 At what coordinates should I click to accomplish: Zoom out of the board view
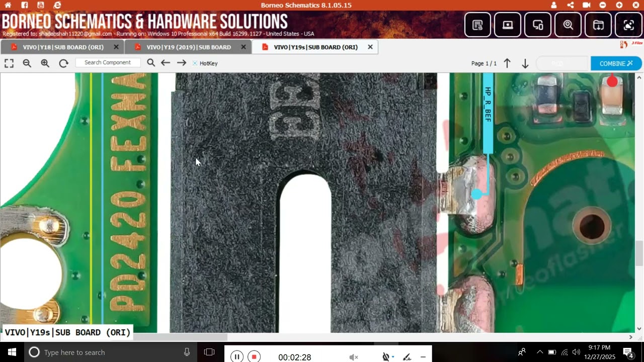(x=27, y=63)
